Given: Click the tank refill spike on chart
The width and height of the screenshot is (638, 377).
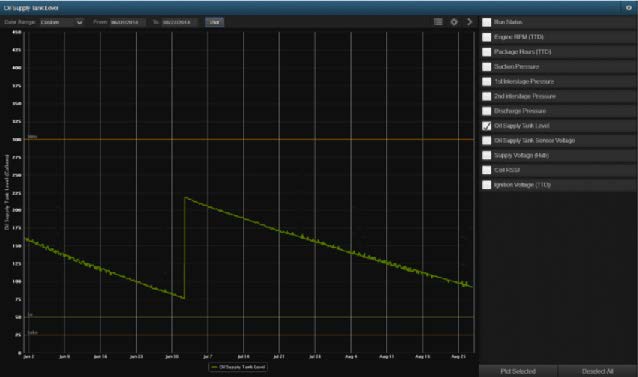Looking at the screenshot, I should 185,248.
